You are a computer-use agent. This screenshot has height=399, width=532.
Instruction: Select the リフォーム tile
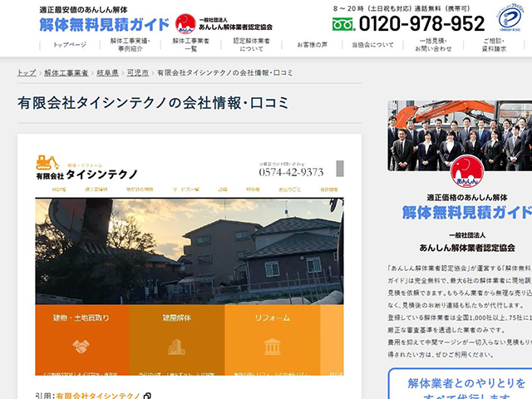tap(272, 340)
